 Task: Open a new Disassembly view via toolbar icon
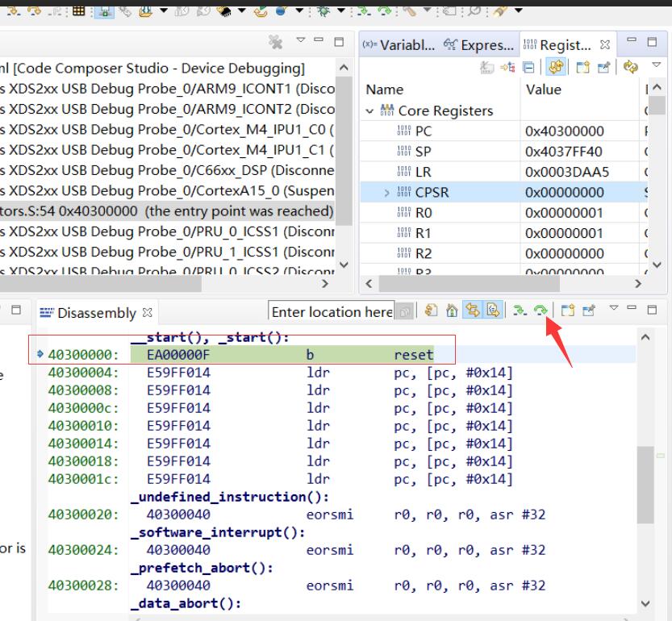pos(568,312)
